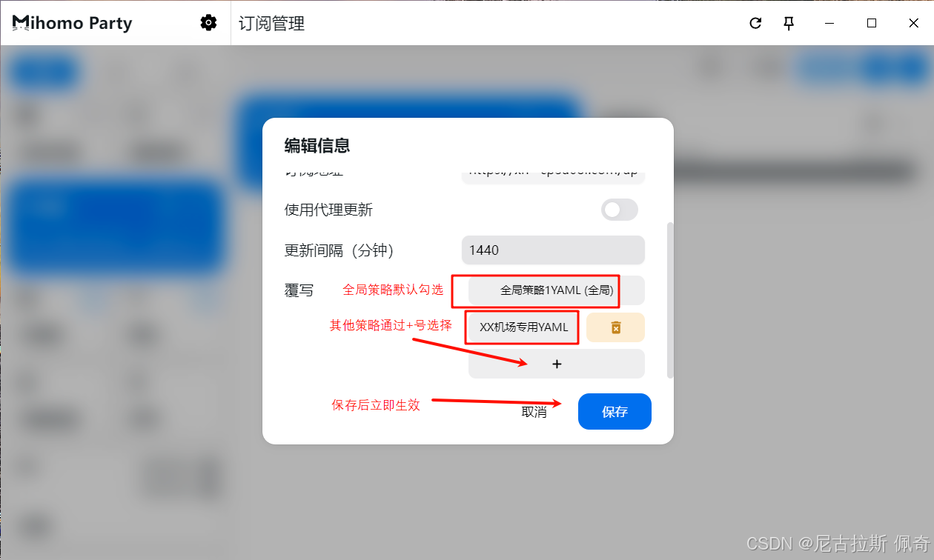Minimize the Mihomo Party window
Screen dimensions: 934x560
pos(830,23)
